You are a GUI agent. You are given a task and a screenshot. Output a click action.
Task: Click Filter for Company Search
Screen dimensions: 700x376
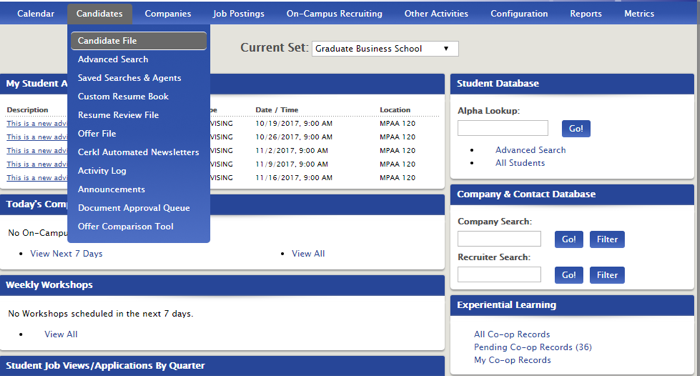click(x=607, y=239)
